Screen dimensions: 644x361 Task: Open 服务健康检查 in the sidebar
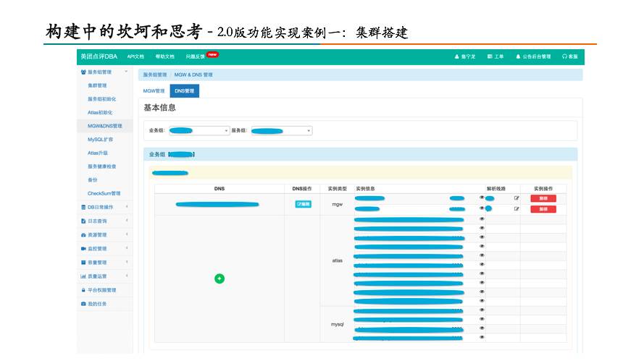[x=102, y=166]
